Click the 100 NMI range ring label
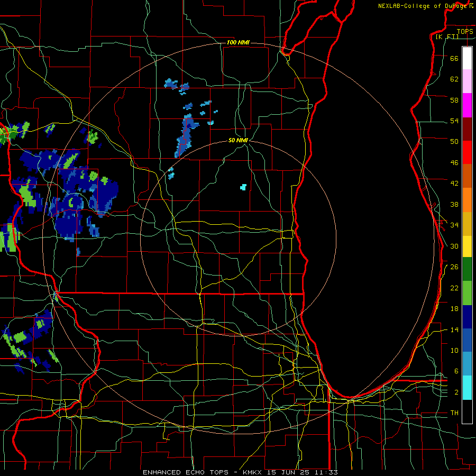The height and width of the screenshot is (476, 476). click(x=238, y=42)
